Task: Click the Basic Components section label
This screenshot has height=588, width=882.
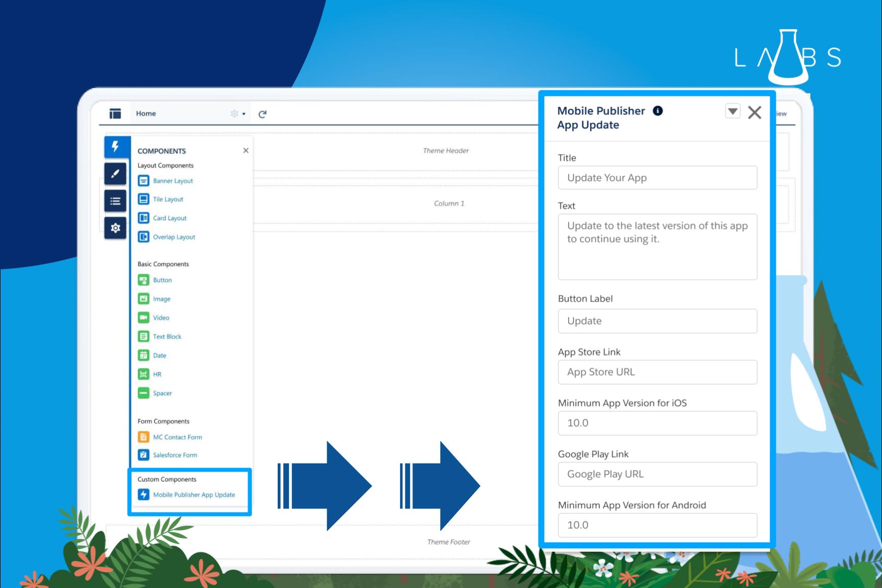Action: pos(163,264)
